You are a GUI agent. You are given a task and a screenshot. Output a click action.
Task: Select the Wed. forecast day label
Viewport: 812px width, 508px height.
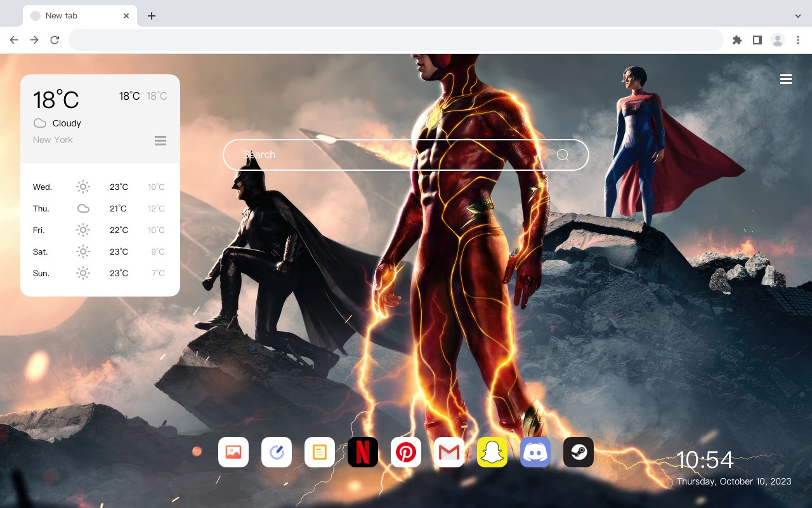coord(43,187)
